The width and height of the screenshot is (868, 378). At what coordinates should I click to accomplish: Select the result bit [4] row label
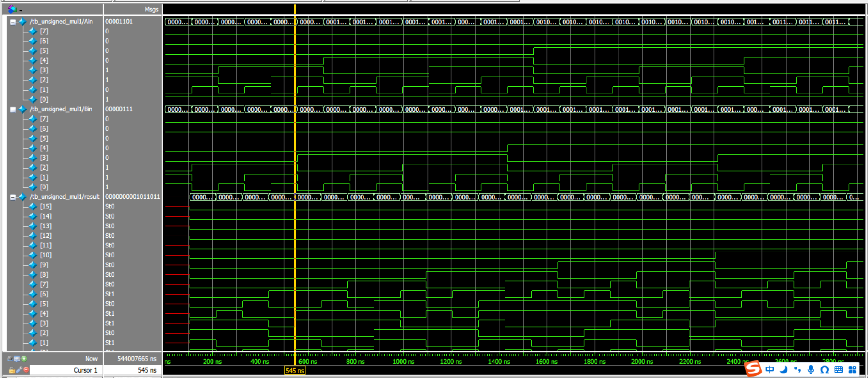[44, 313]
